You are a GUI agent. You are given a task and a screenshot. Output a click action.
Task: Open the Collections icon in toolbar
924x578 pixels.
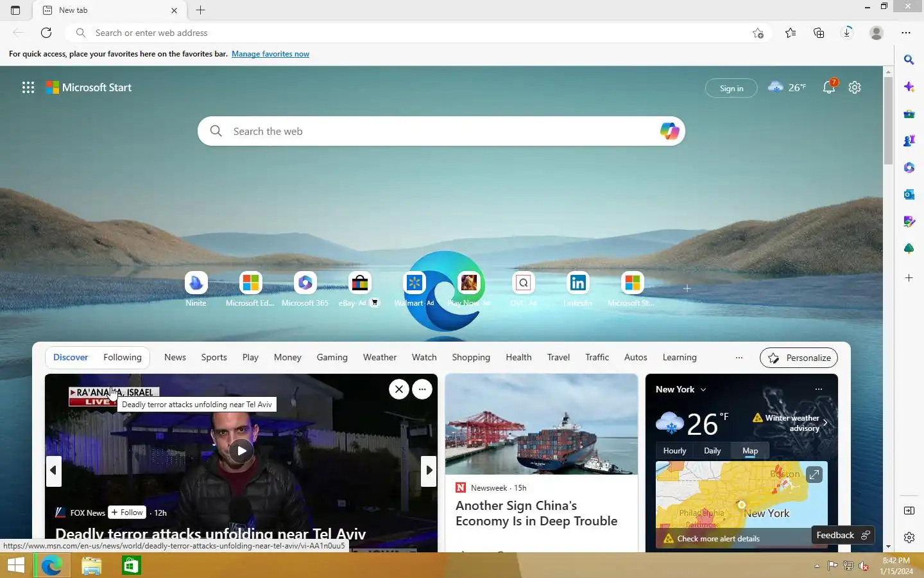(x=819, y=33)
